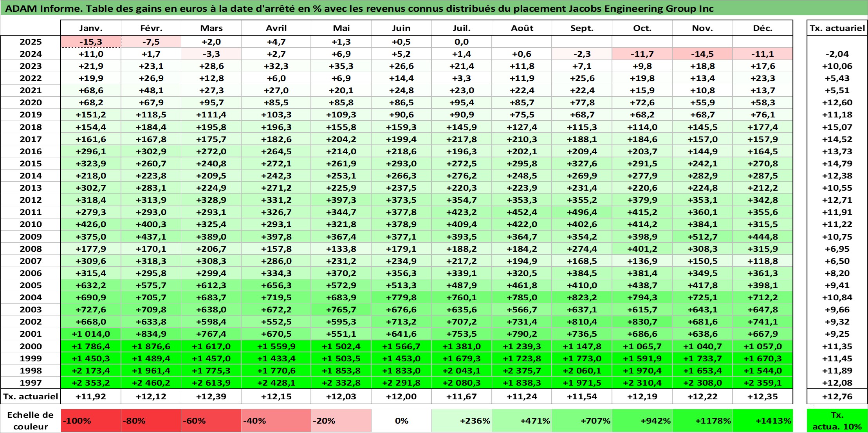The width and height of the screenshot is (868, 433).
Task: Click actuarial rate +12,39 under Mars
Action: click(211, 396)
